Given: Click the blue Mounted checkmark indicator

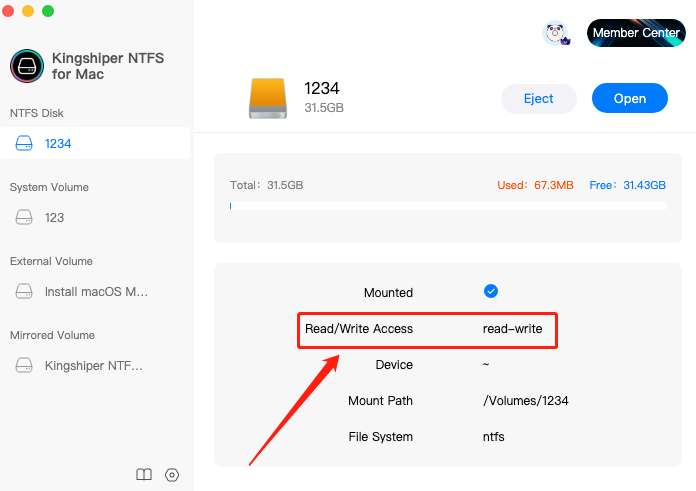Looking at the screenshot, I should click(490, 291).
